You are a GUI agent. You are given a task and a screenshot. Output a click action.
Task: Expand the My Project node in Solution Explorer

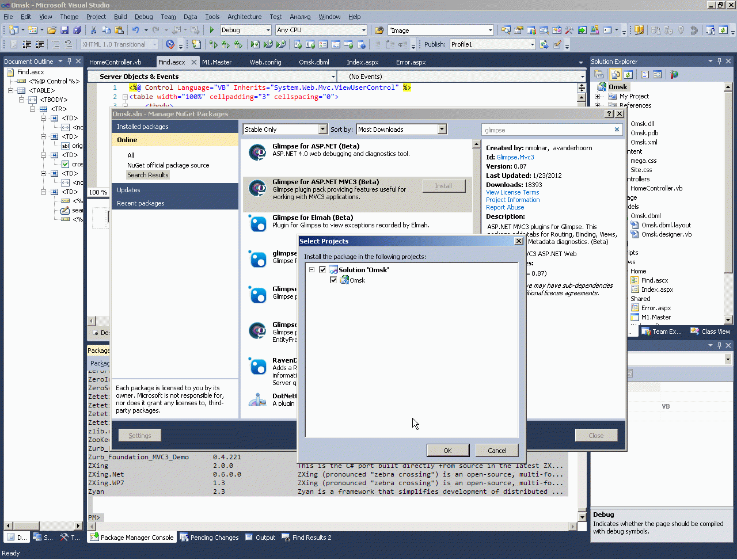(598, 96)
